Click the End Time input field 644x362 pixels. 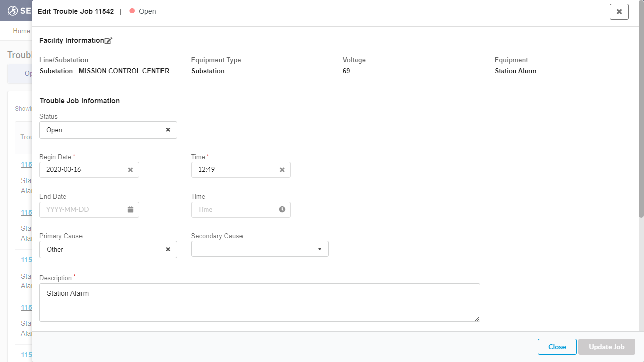tap(234, 209)
